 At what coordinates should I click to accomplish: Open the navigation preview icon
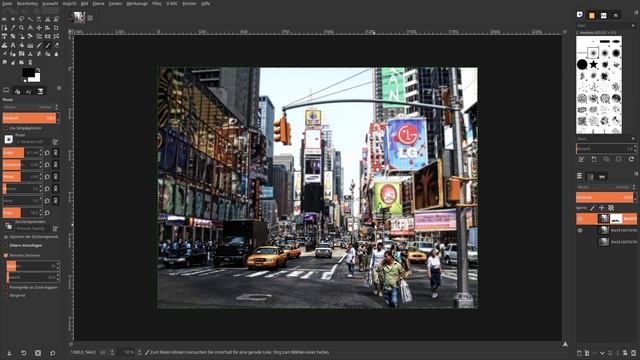click(x=565, y=344)
